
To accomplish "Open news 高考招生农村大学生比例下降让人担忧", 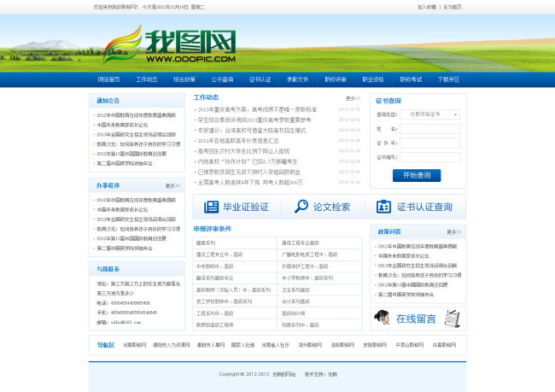I will coord(243,151).
